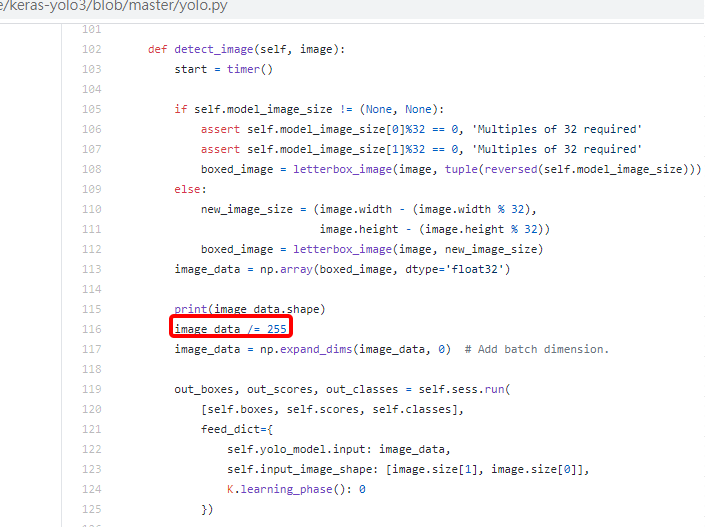Click self.sess.run call
The image size is (705, 527).
coord(462,389)
